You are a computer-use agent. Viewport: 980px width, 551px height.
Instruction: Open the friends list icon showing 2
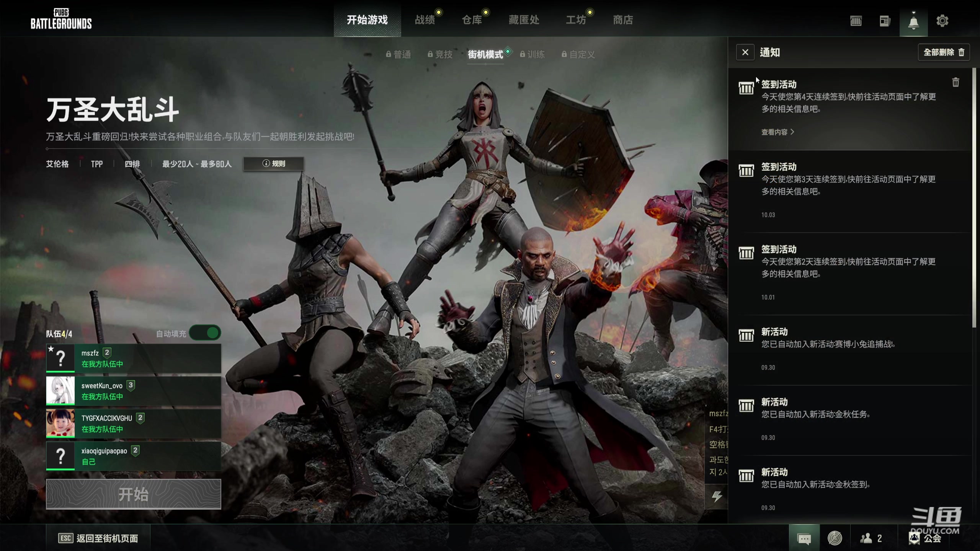(871, 538)
